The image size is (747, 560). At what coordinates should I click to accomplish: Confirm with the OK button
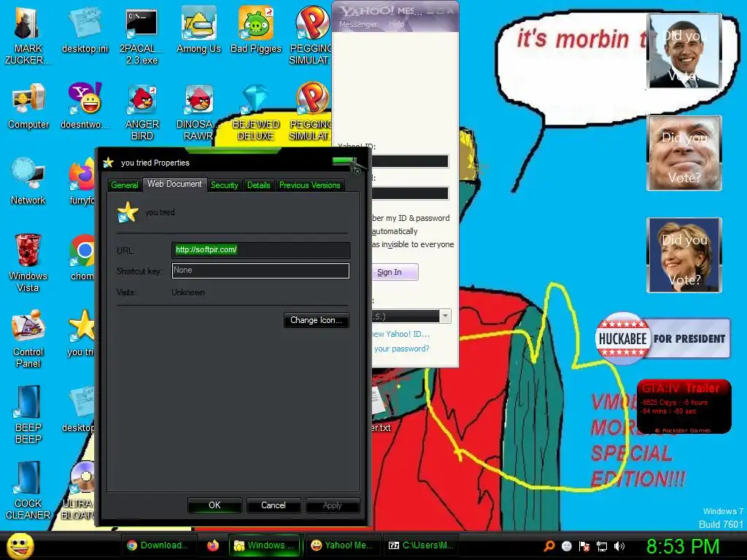pos(215,505)
